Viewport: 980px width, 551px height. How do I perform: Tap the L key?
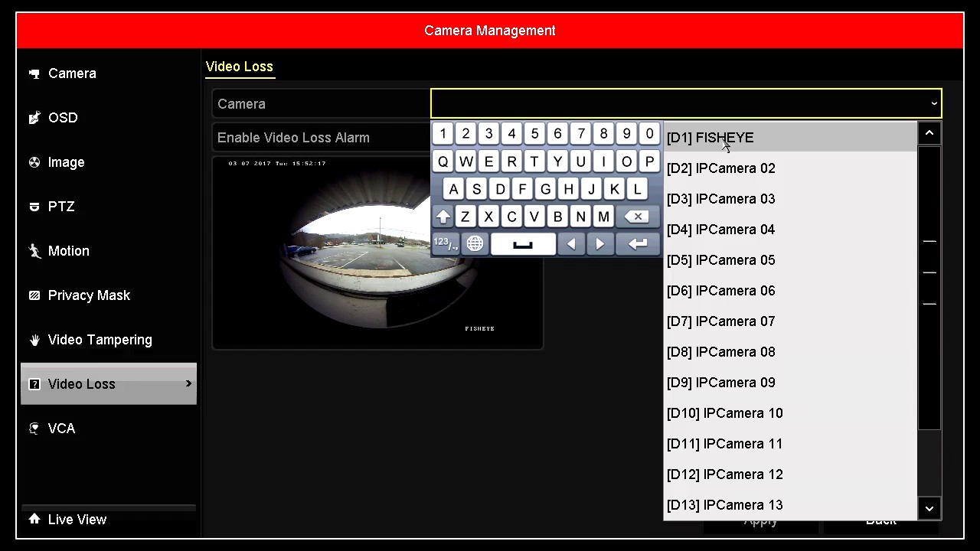point(637,189)
